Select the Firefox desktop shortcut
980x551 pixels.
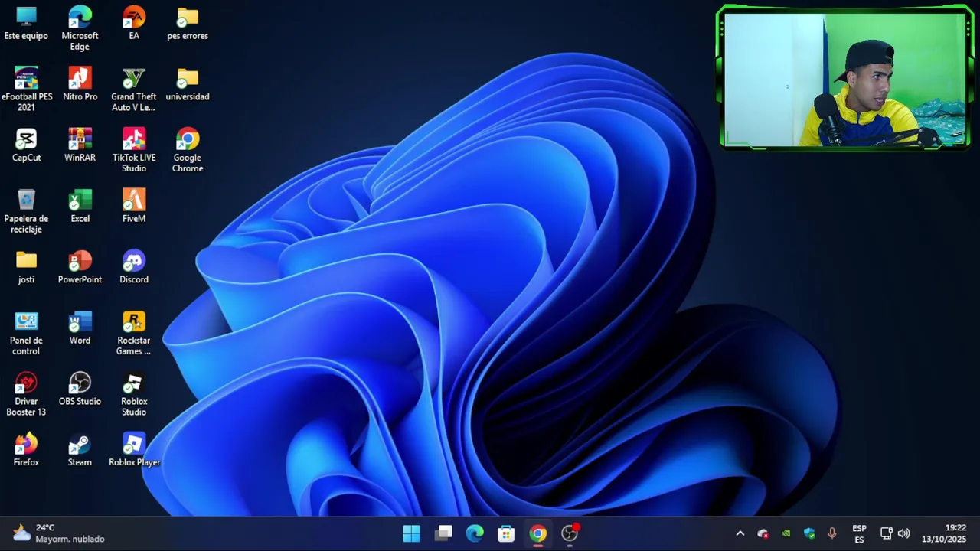pos(26,451)
